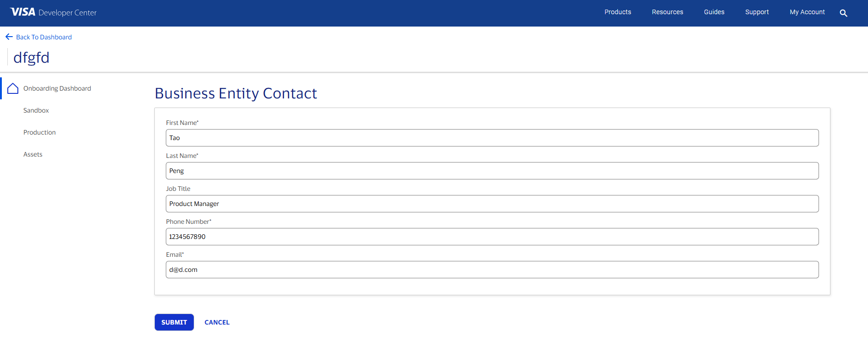Focus the Last Name field
The height and width of the screenshot is (352, 868).
492,171
